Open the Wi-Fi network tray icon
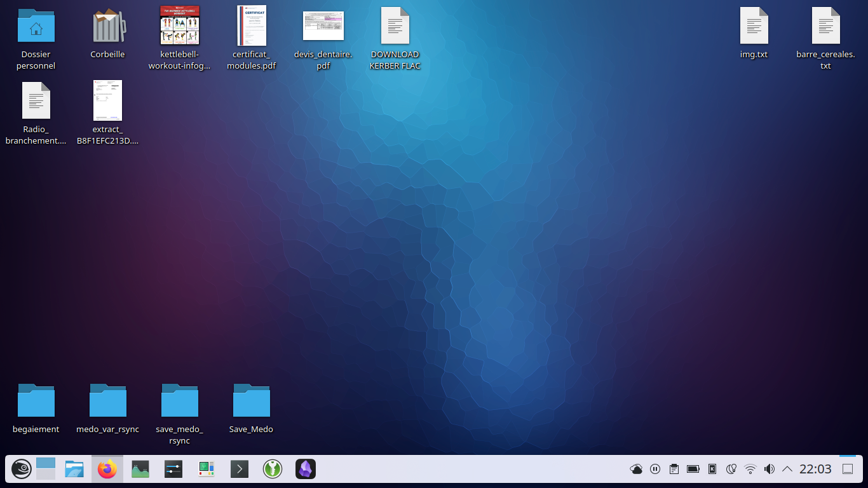The width and height of the screenshot is (868, 488). (x=750, y=470)
